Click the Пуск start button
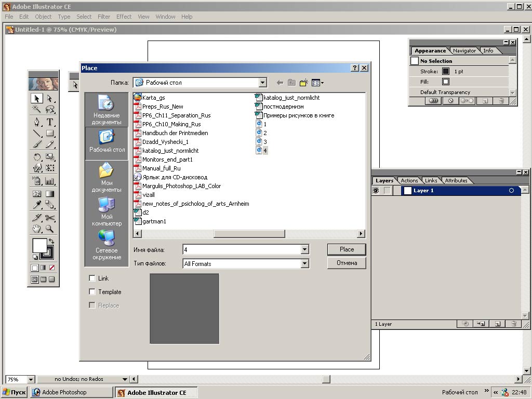Image resolution: width=532 pixels, height=399 pixels. [x=14, y=392]
